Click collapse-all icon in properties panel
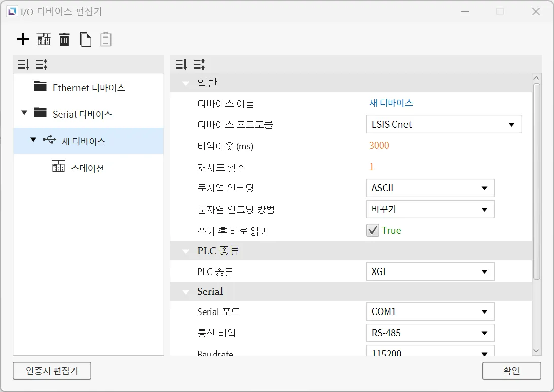The width and height of the screenshot is (554, 392). (x=199, y=64)
